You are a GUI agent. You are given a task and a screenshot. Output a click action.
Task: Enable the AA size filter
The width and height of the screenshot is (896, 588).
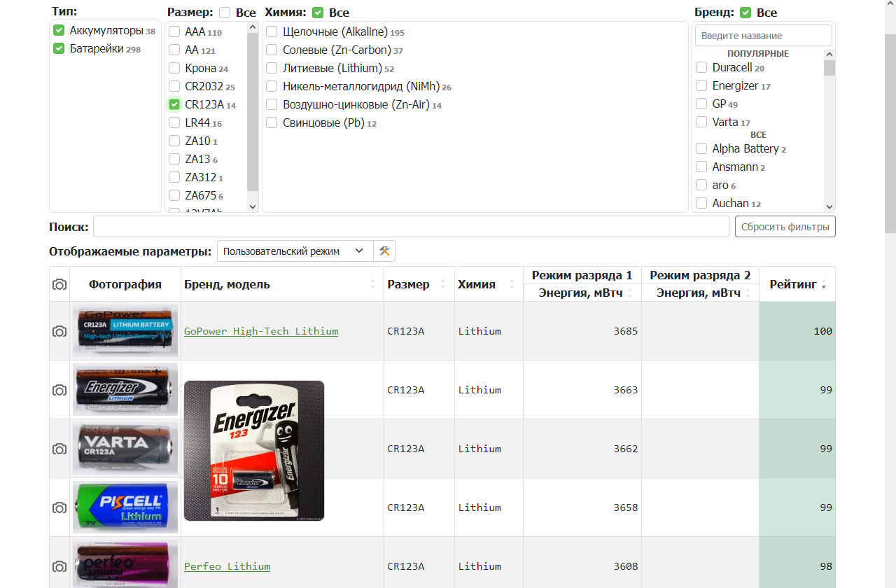tap(174, 50)
